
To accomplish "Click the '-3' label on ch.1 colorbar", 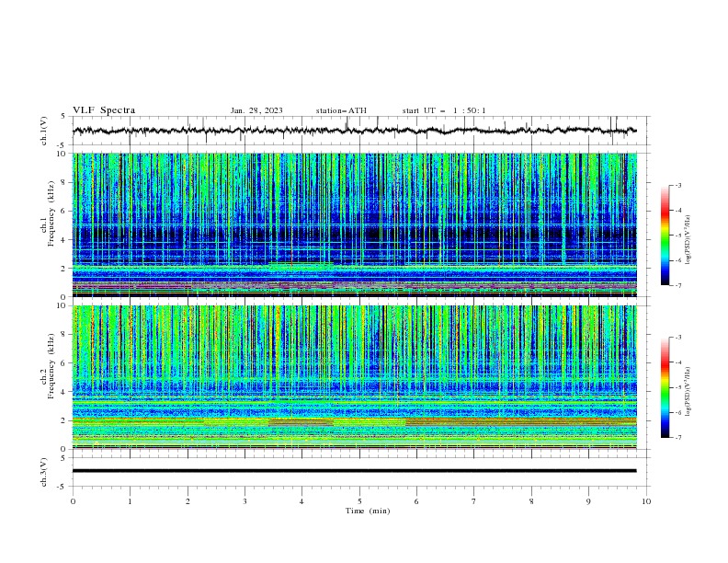I will (x=678, y=185).
